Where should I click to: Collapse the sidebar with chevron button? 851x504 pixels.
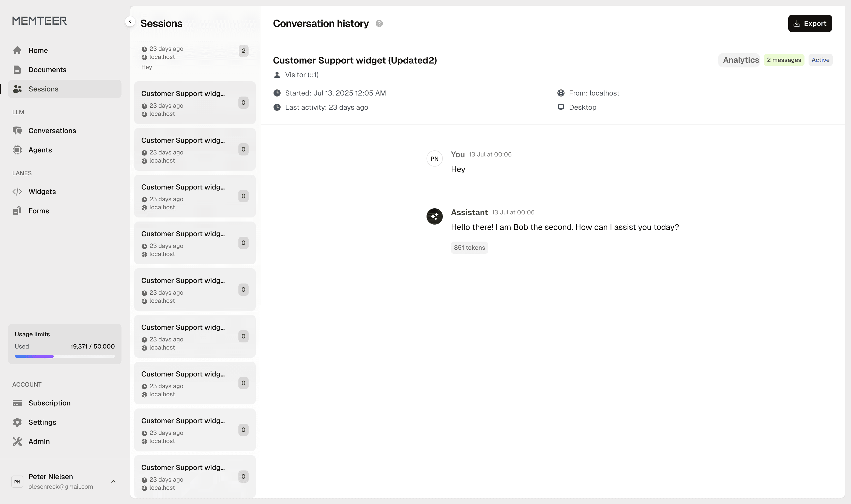click(130, 21)
